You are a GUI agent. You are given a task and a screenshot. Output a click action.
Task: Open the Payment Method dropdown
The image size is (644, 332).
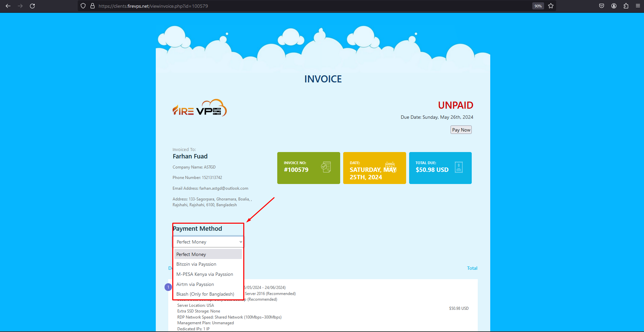(209, 242)
